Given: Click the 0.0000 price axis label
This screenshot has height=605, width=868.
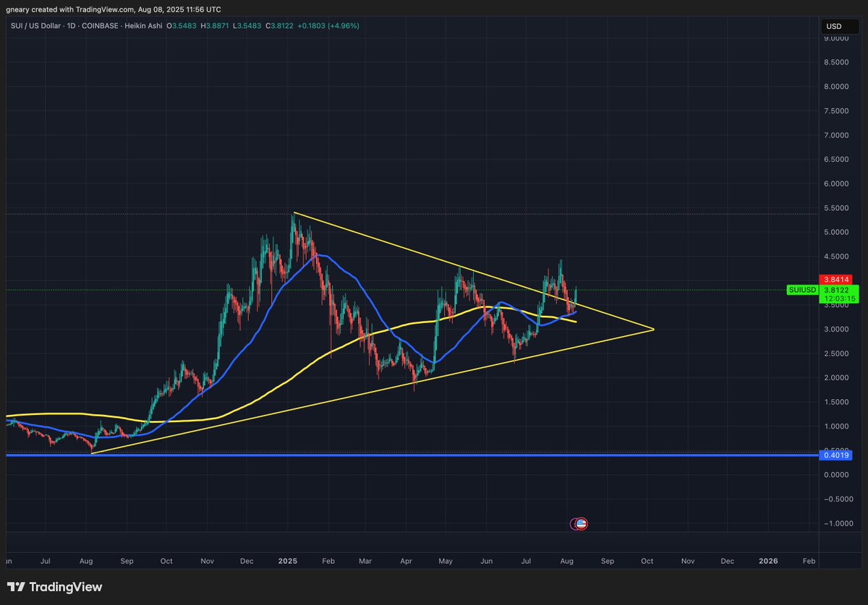Looking at the screenshot, I should point(837,475).
